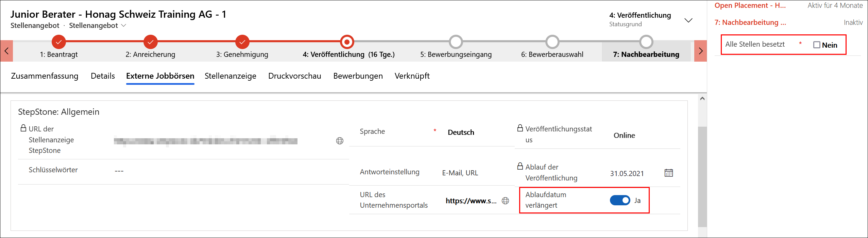This screenshot has height=238, width=868.
Task: Select the 7: Nachbearbeitung stage label
Action: point(646,54)
